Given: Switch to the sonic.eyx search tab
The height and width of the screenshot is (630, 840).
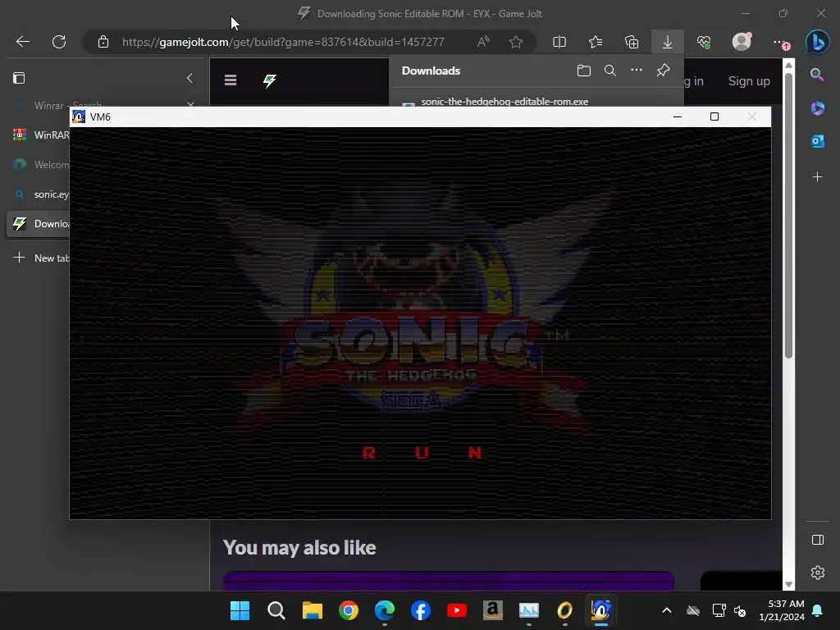Looking at the screenshot, I should (x=39, y=194).
